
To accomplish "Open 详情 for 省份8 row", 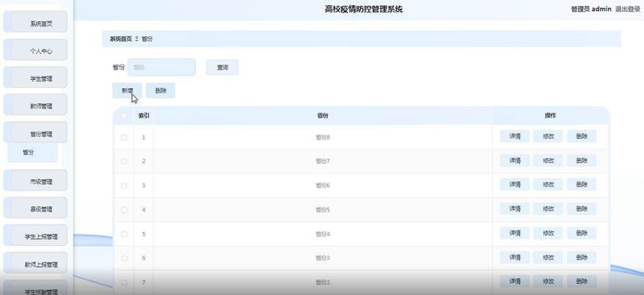I will (515, 136).
